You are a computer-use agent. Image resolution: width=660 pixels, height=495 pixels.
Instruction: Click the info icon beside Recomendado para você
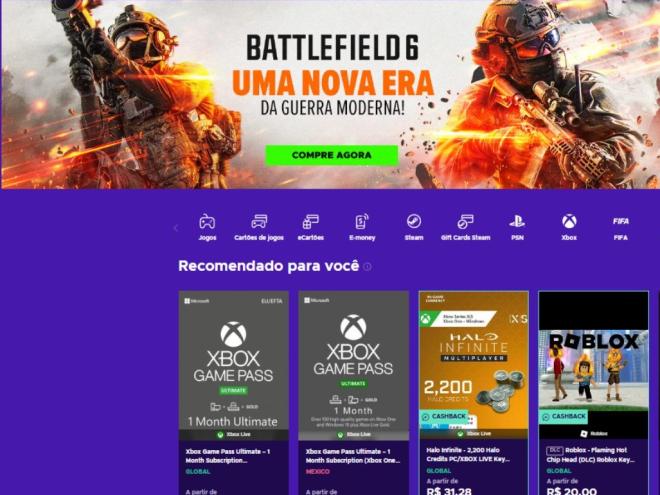(x=367, y=267)
